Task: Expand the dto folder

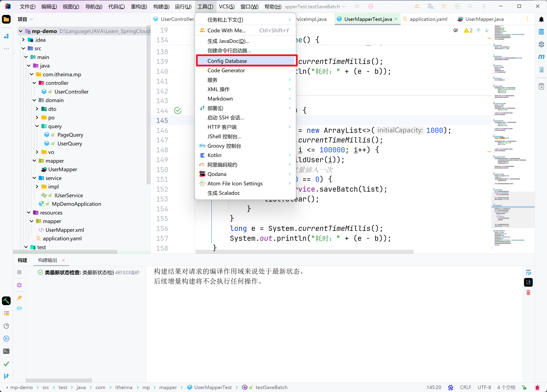Action: point(37,109)
